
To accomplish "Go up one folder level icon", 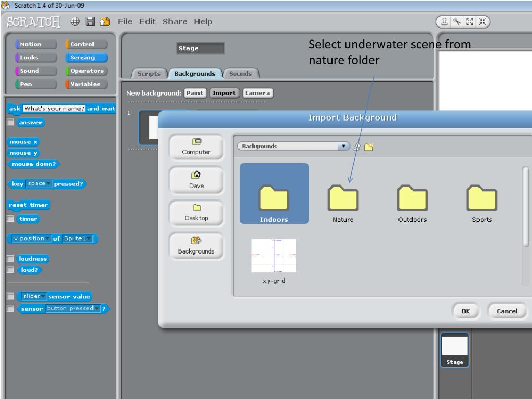I will click(357, 147).
